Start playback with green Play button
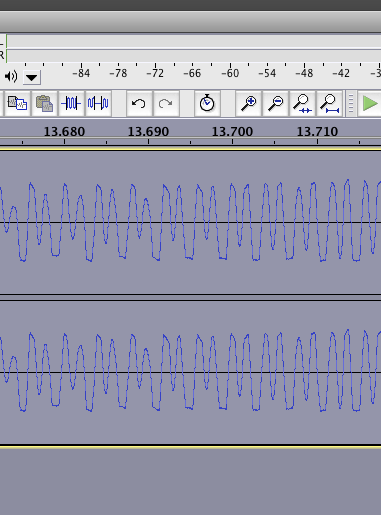 pos(370,103)
